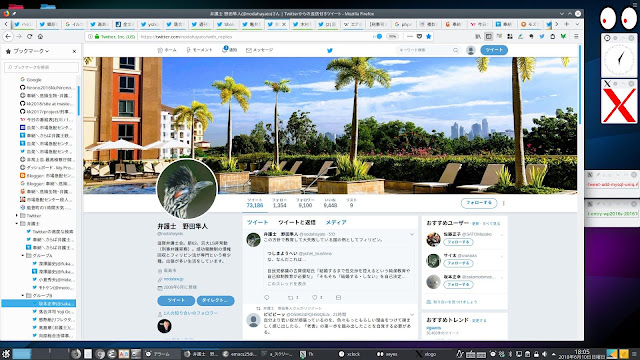640x360 pixels.
Task: Close the bookmarks sidebar
Action: (74, 51)
